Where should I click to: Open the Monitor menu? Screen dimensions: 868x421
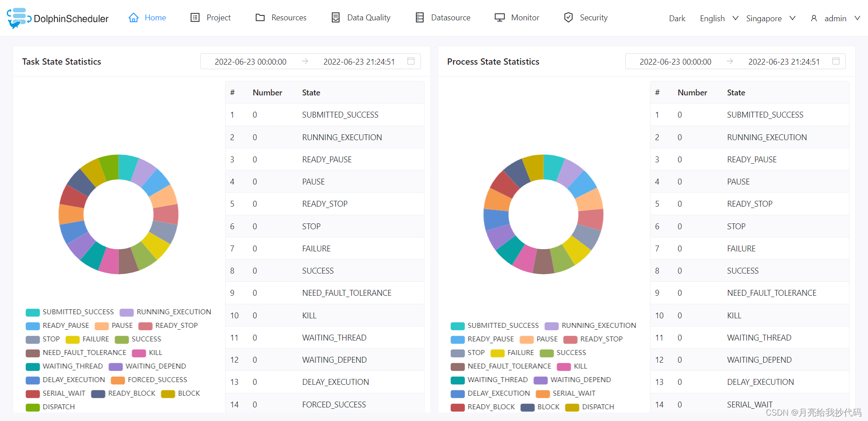coord(517,18)
